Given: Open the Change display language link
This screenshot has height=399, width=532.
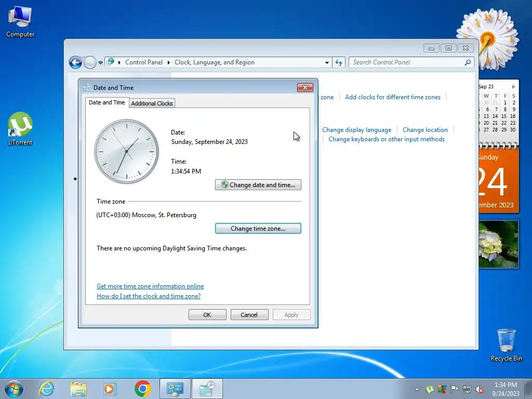Looking at the screenshot, I should coord(356,129).
